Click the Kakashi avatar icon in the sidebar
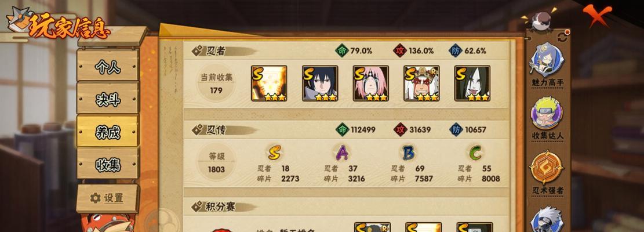This screenshot has width=644, height=232. click(x=547, y=220)
